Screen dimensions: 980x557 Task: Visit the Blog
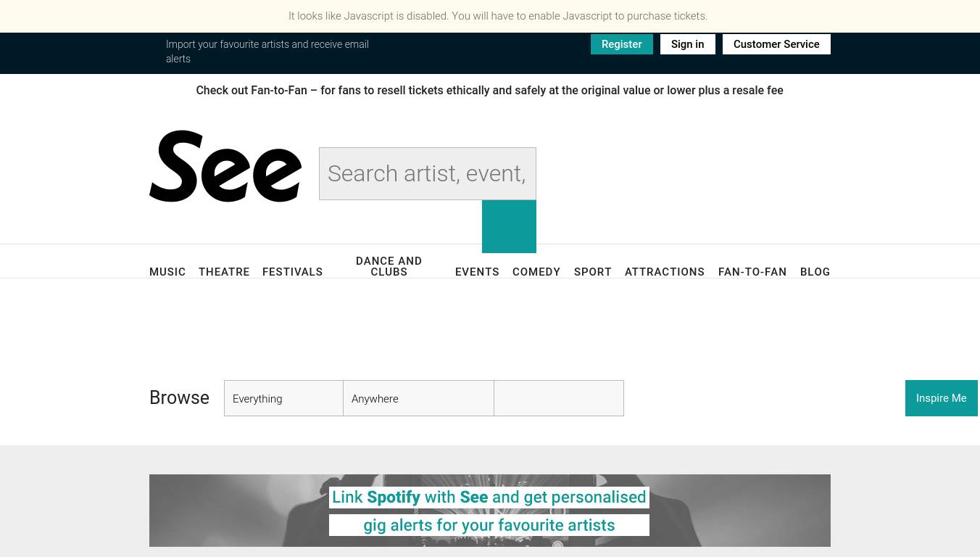click(x=815, y=272)
